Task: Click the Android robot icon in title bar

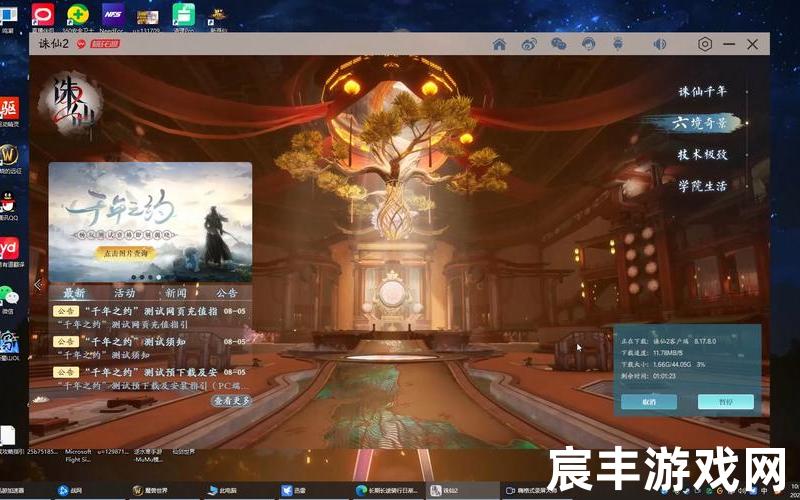Action: click(x=618, y=44)
